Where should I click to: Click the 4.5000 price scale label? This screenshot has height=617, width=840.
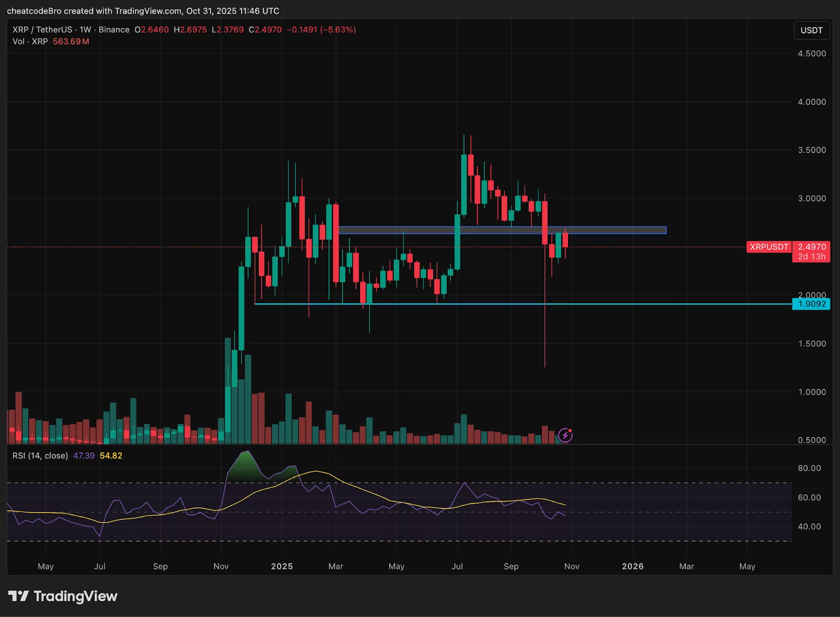tap(811, 53)
